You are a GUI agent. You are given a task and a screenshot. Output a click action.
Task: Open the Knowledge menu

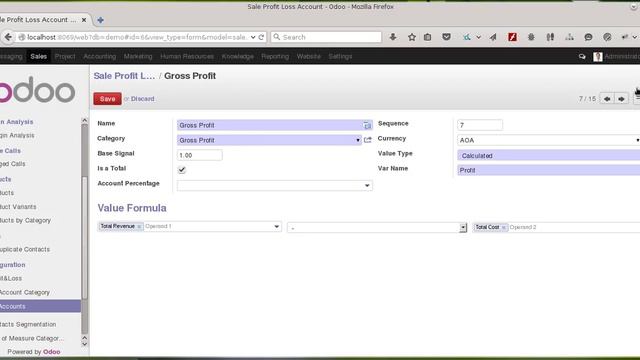238,57
